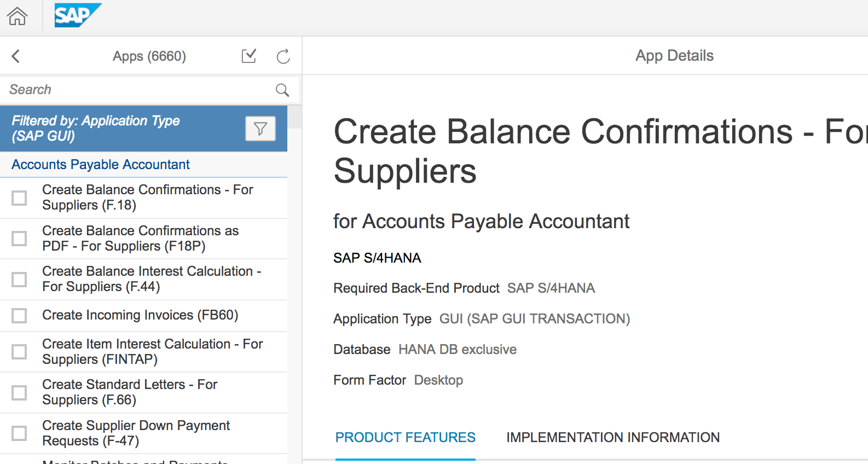Viewport: 868px width, 464px height.
Task: Click the search magnifier icon
Action: tap(282, 90)
